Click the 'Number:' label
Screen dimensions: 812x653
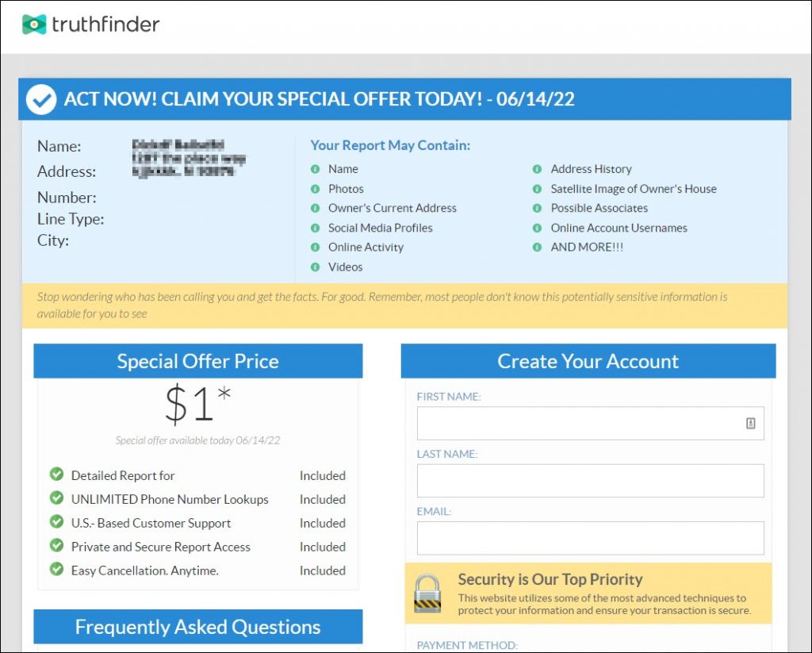(x=67, y=198)
